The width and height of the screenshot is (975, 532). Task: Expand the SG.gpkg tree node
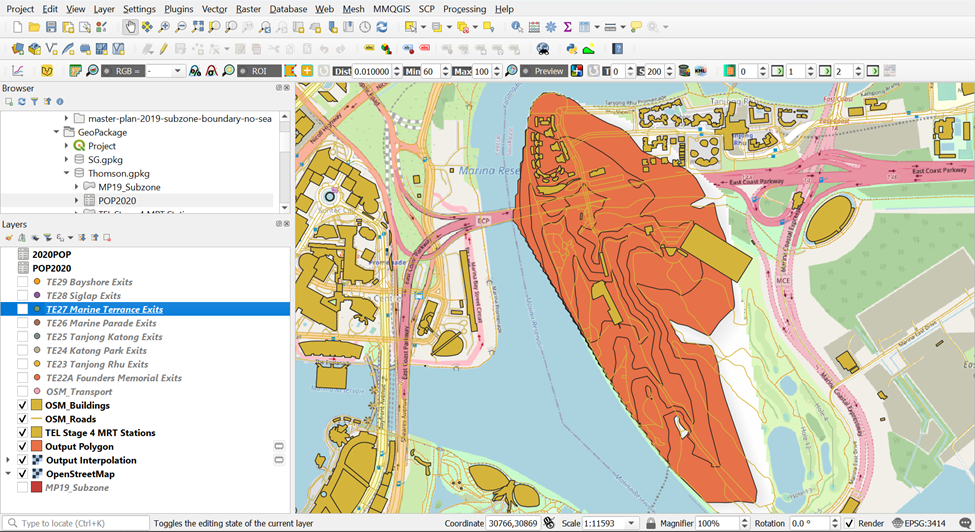click(x=66, y=159)
